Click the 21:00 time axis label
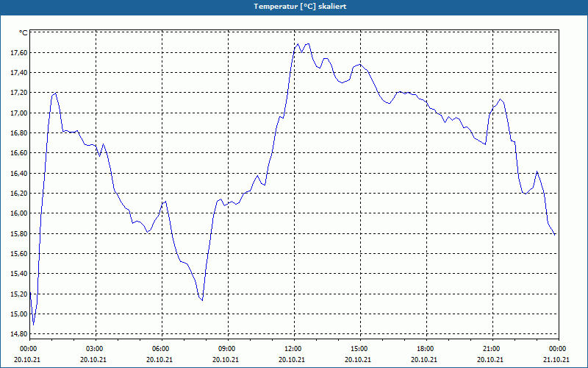The height and width of the screenshot is (368, 588). 492,349
